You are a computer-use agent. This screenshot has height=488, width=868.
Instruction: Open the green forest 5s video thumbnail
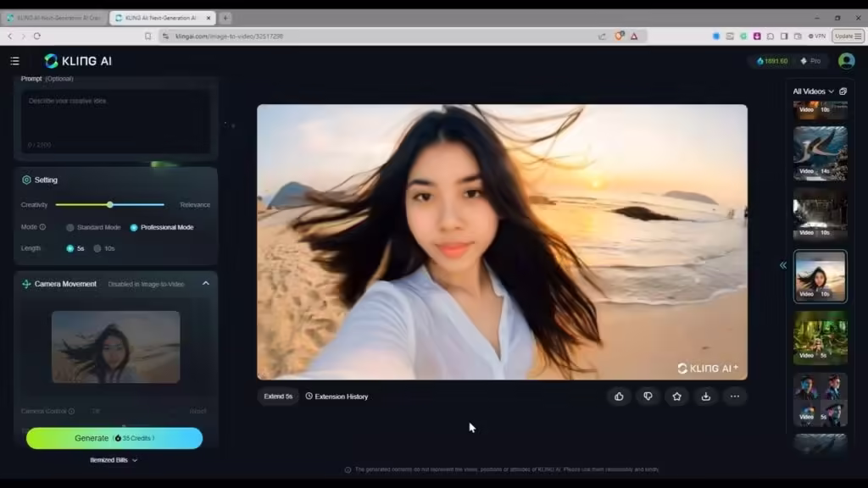click(820, 337)
